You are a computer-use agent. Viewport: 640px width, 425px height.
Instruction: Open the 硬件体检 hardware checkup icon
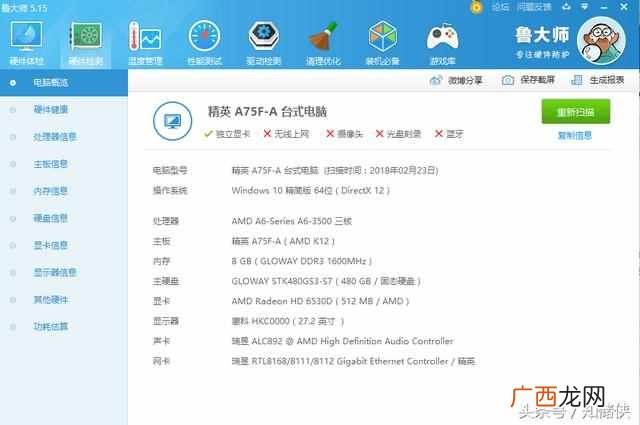(26, 43)
